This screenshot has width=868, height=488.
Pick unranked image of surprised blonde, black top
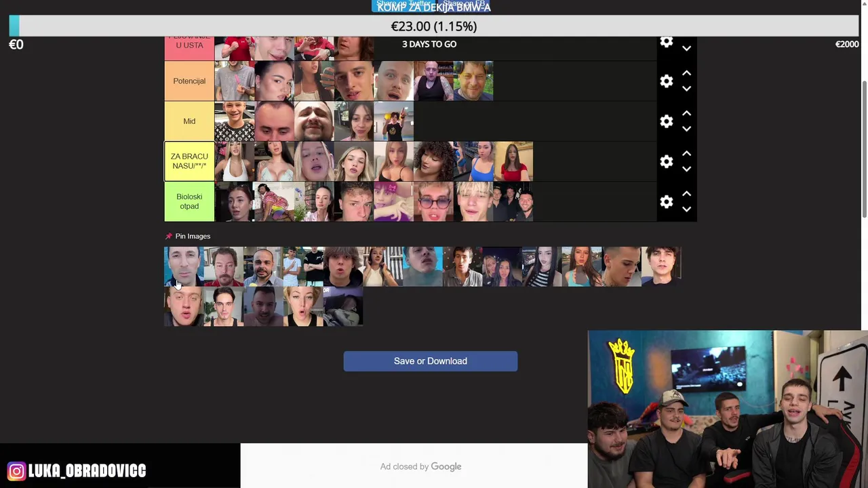coord(303,306)
